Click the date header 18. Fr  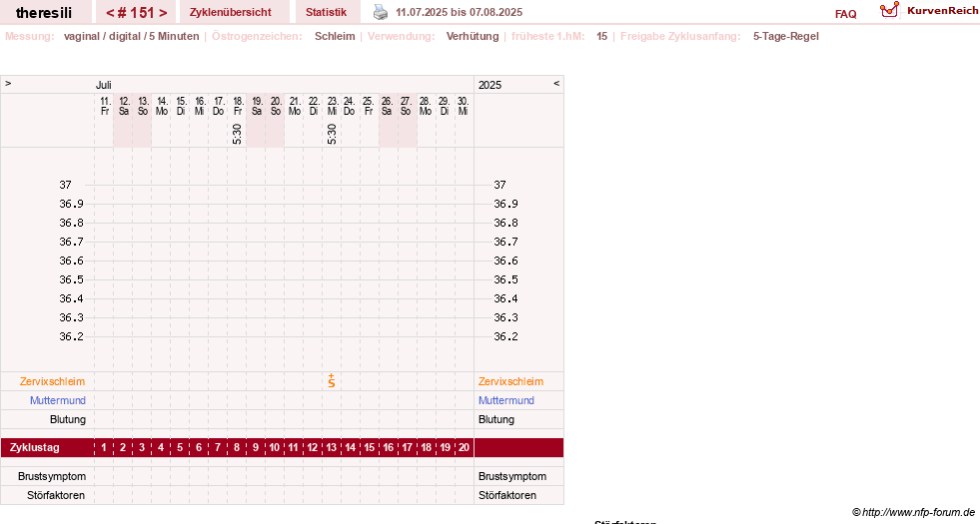238,106
